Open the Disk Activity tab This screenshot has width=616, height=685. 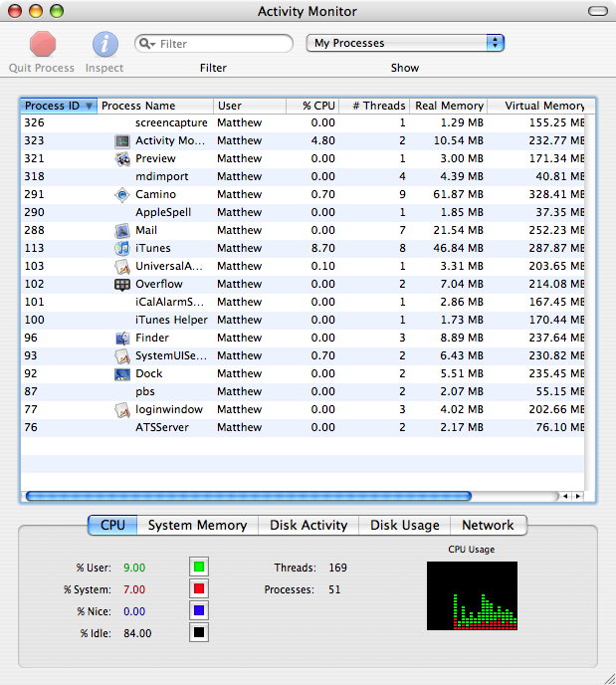pos(308,525)
